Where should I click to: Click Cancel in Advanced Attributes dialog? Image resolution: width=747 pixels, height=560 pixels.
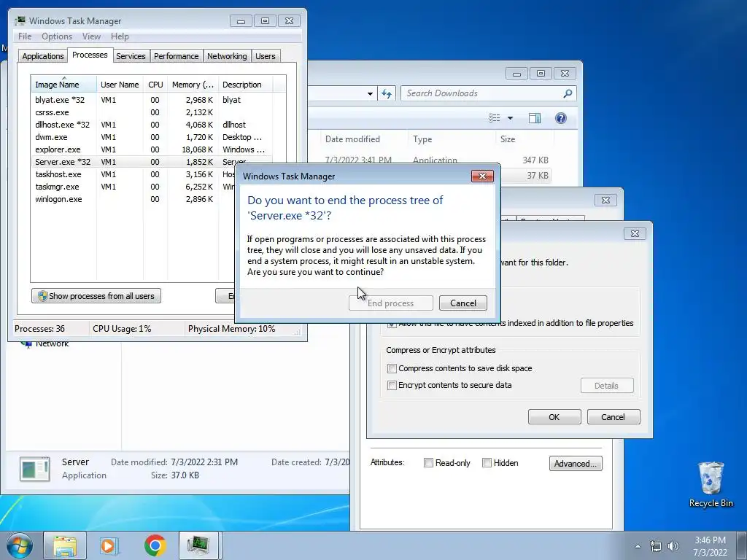click(613, 416)
